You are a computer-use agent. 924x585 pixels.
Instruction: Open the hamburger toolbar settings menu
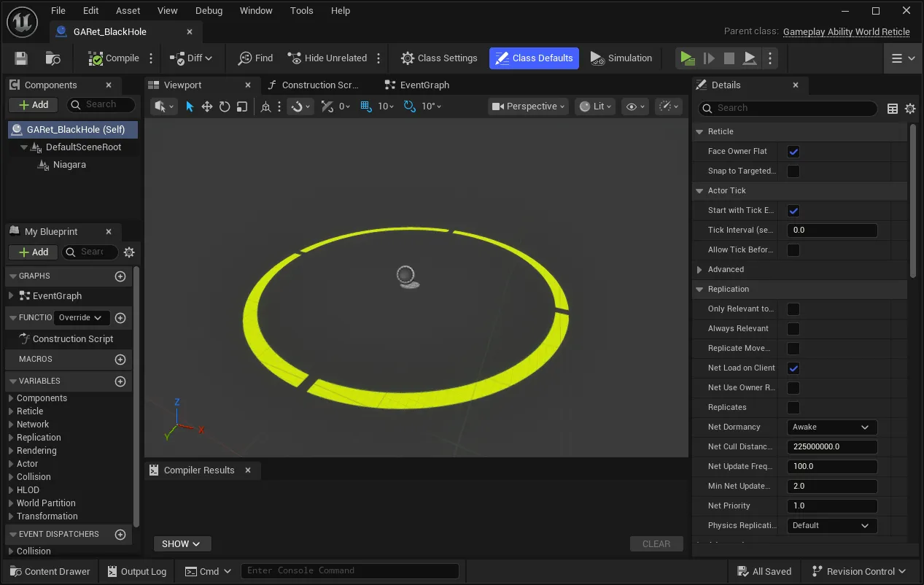(904, 58)
